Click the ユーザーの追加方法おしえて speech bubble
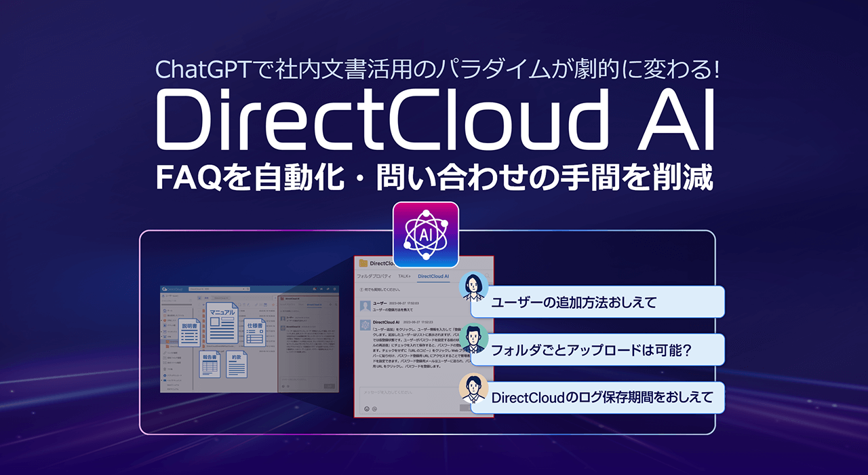This screenshot has width=868, height=475. point(599,302)
